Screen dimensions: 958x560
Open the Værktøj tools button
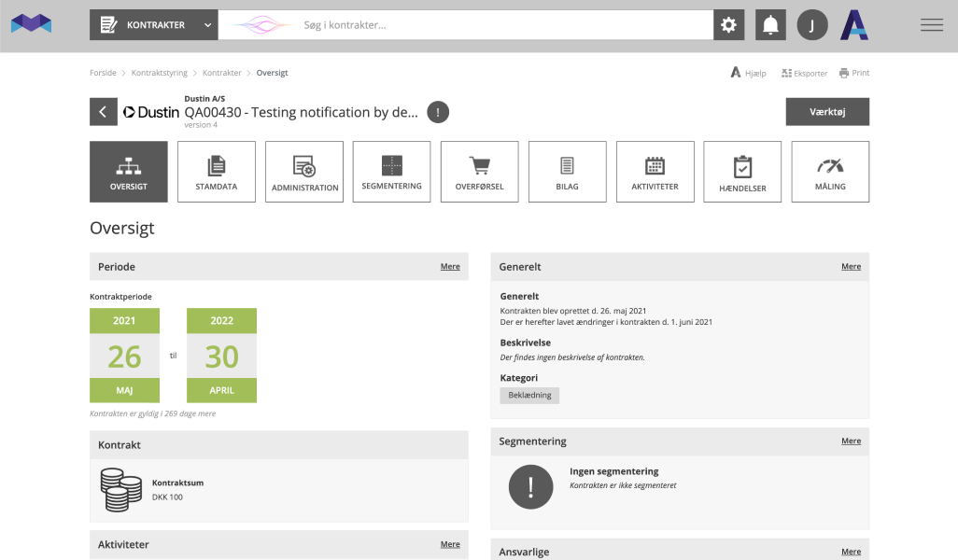[x=827, y=112]
